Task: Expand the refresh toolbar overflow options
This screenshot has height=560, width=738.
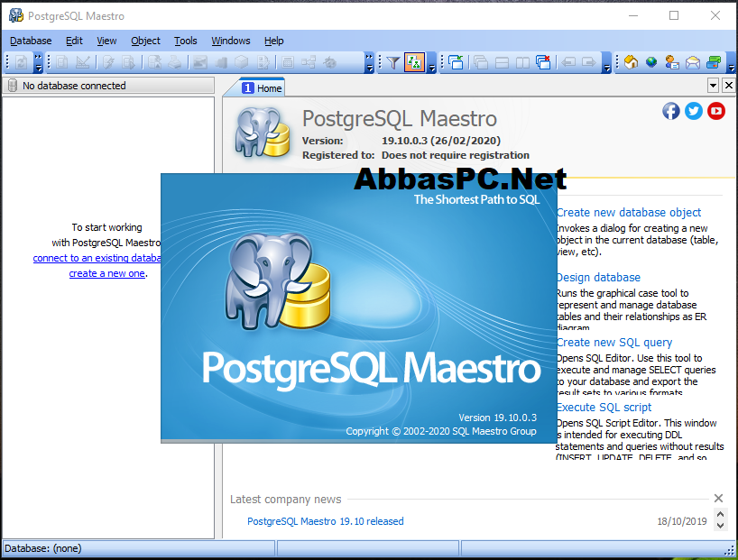Action: click(38, 62)
